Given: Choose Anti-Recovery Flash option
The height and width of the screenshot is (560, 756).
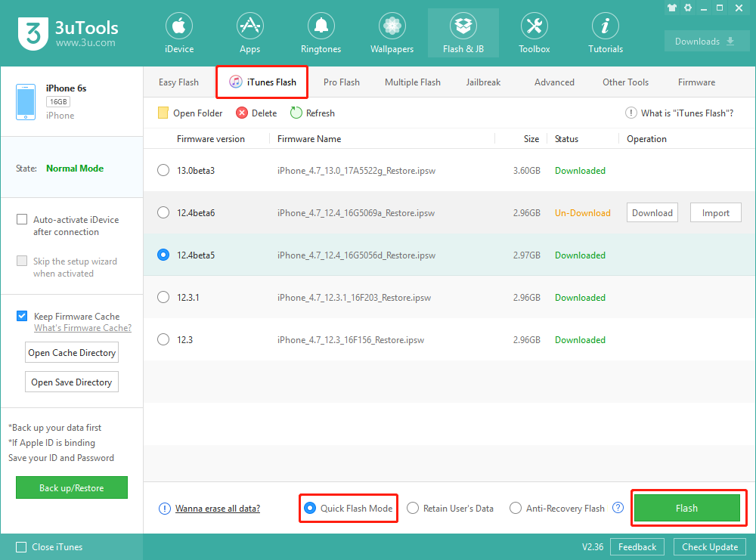Looking at the screenshot, I should 557,508.
